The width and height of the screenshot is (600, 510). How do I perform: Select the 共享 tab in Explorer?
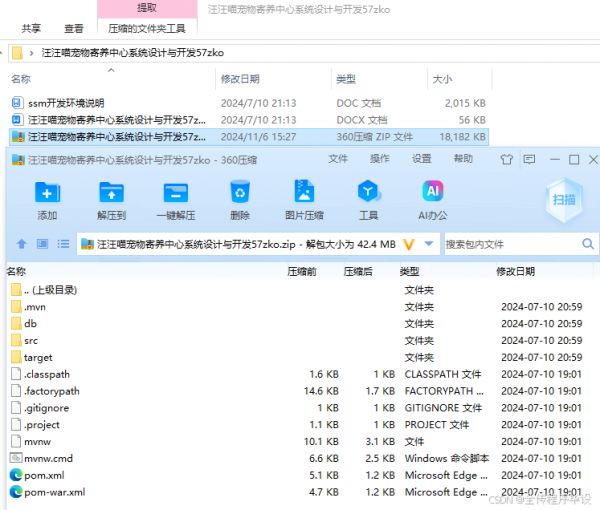(x=31, y=29)
